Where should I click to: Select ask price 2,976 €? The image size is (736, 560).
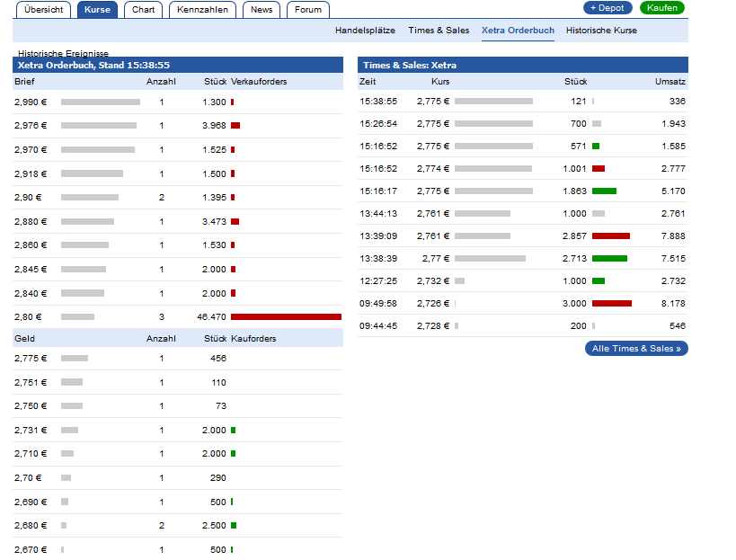point(31,125)
